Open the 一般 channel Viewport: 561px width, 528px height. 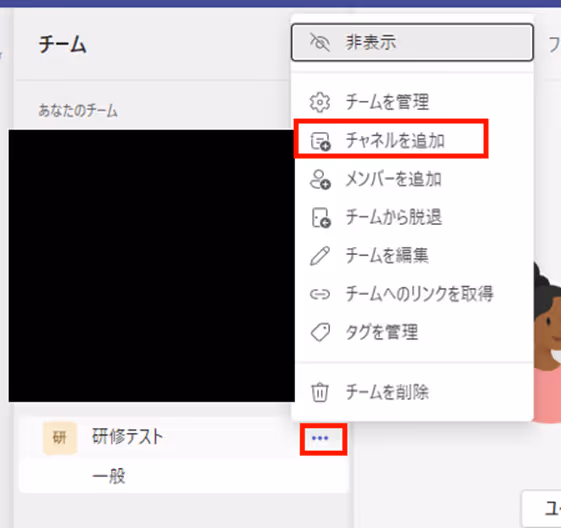point(184,476)
